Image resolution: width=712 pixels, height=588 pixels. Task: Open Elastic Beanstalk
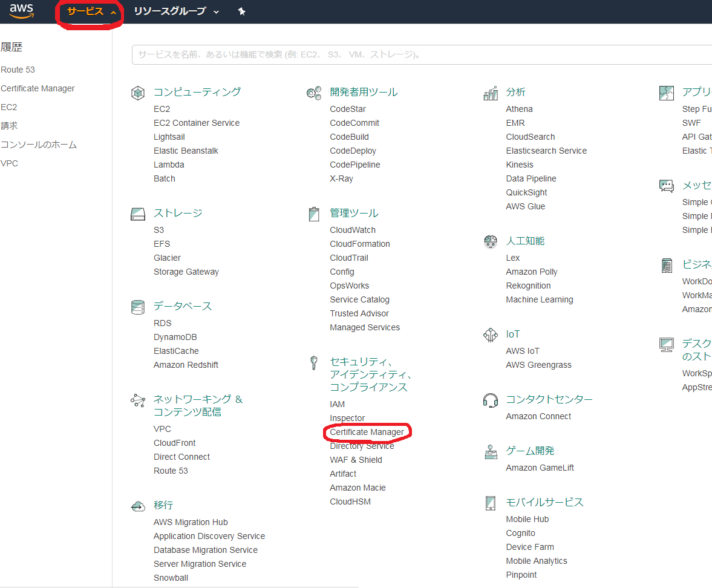pyautogui.click(x=186, y=151)
